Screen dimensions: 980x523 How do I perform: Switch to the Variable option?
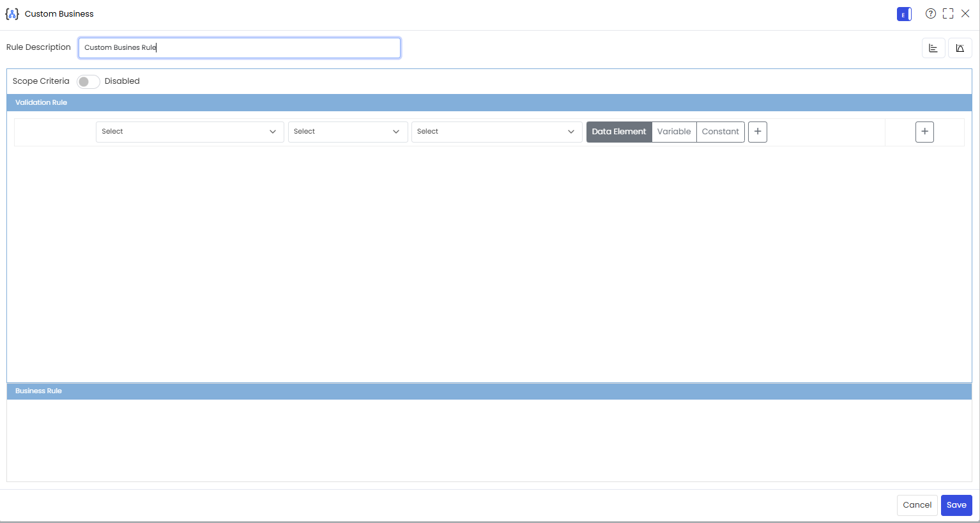(674, 132)
